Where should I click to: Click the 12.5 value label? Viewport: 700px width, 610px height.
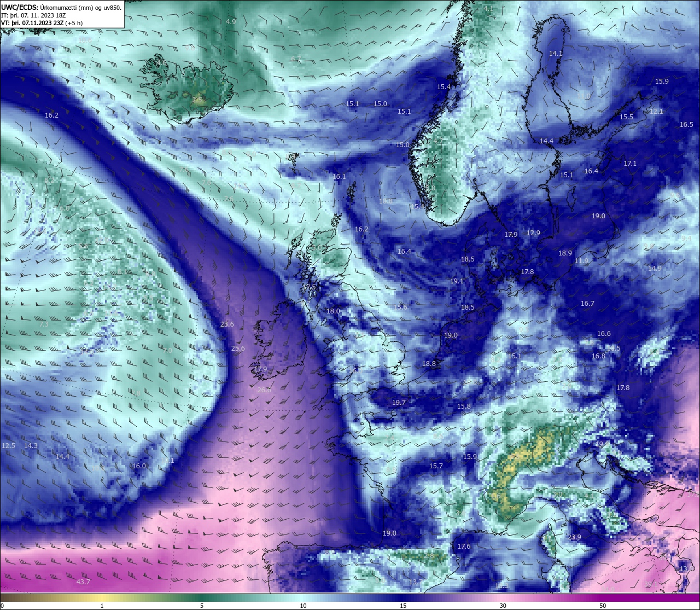(8, 445)
